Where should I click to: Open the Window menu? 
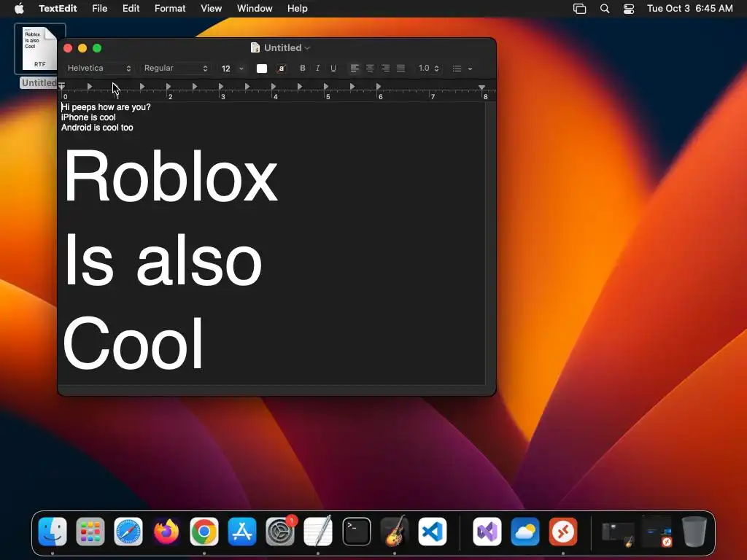[255, 8]
